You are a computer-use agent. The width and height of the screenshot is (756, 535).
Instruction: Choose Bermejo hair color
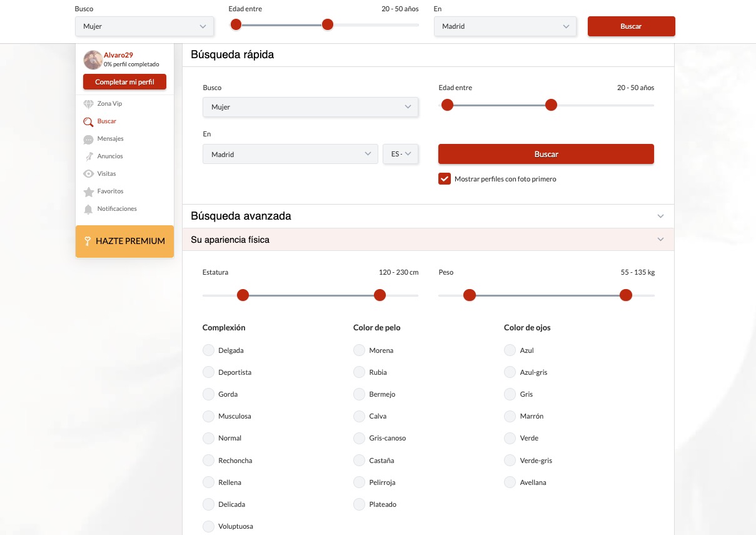coord(359,394)
